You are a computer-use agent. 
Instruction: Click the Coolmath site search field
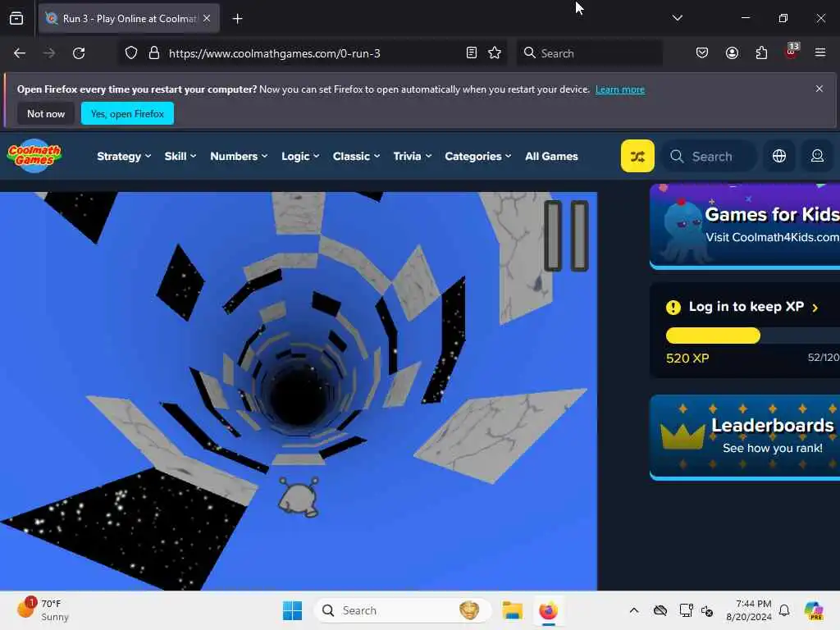click(x=710, y=157)
